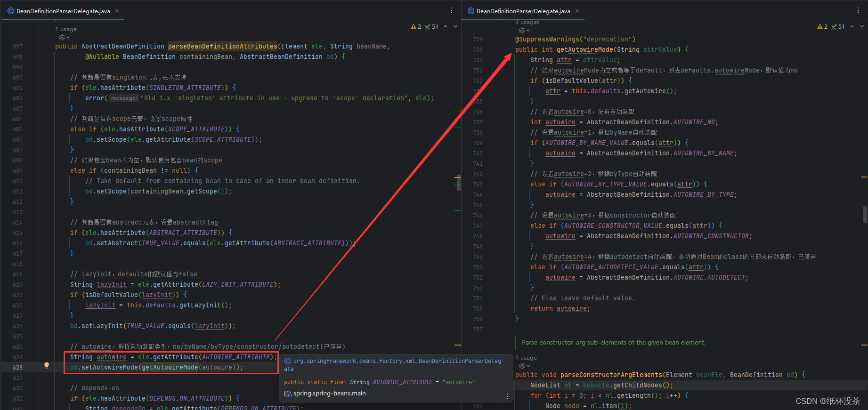
Task: Click LAZY_INIT_ATTRIBUTE on line 620
Action: pyautogui.click(x=238, y=284)
